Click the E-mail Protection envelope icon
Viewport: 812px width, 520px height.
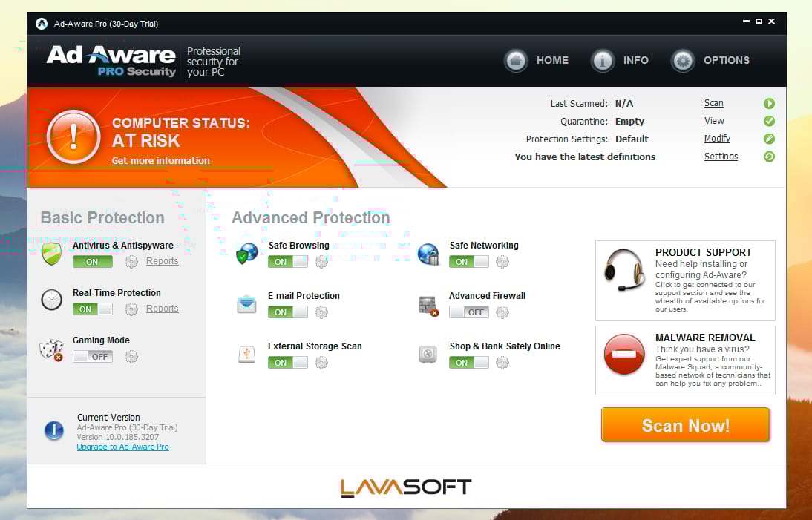[246, 303]
